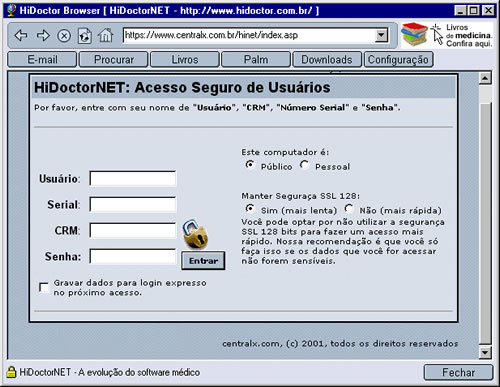Expand the address bar URL dropdown
Image resolution: width=500 pixels, height=387 pixels.
(381, 35)
